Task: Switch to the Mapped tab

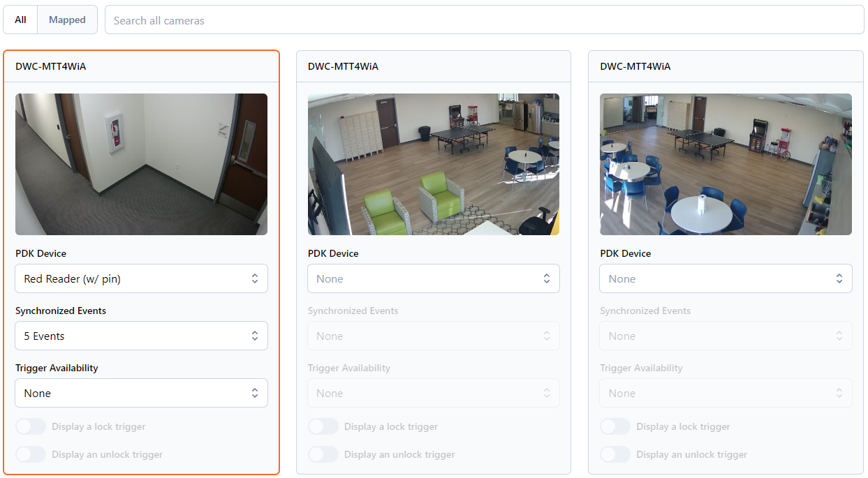Action: [x=67, y=20]
